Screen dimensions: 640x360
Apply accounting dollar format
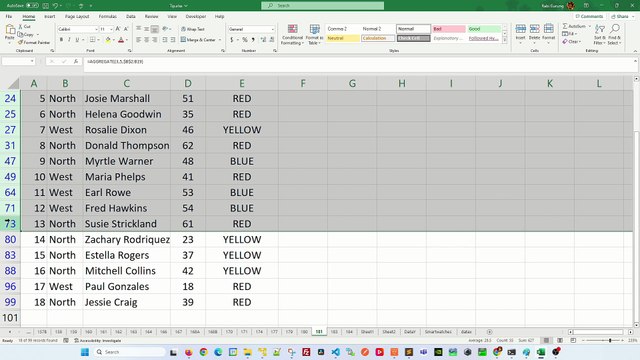tap(231, 40)
